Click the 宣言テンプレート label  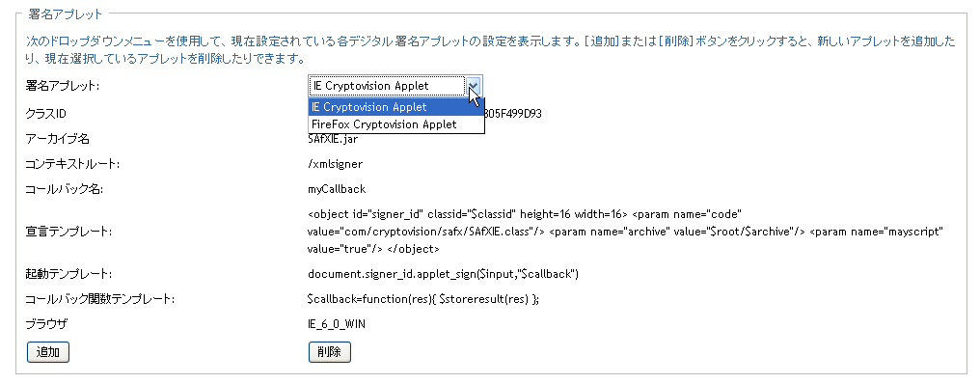(x=68, y=232)
